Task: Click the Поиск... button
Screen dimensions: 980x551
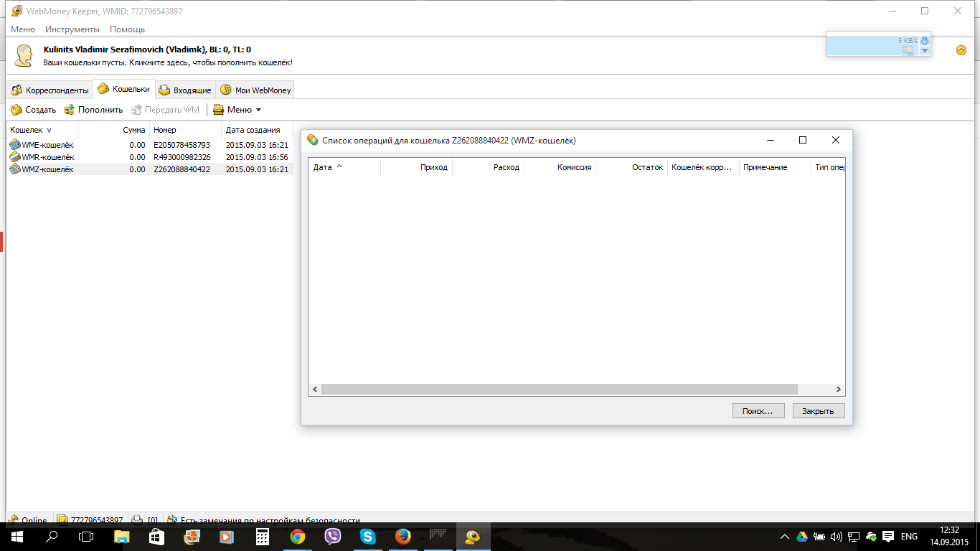Action: pos(758,411)
